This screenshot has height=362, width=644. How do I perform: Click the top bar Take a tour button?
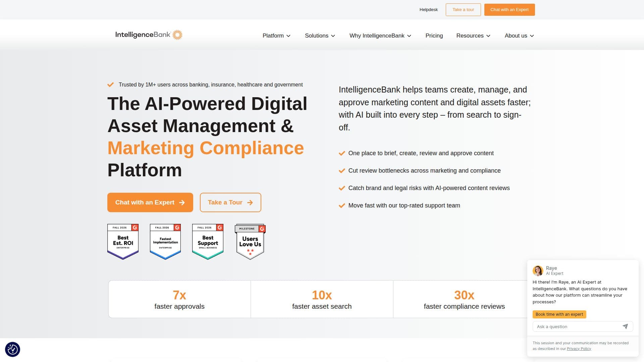click(x=463, y=10)
